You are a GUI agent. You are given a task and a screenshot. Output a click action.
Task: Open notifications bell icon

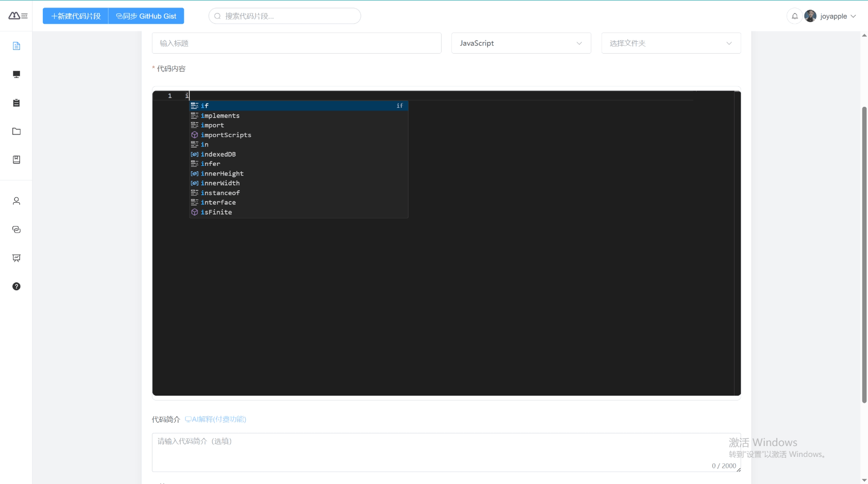795,16
